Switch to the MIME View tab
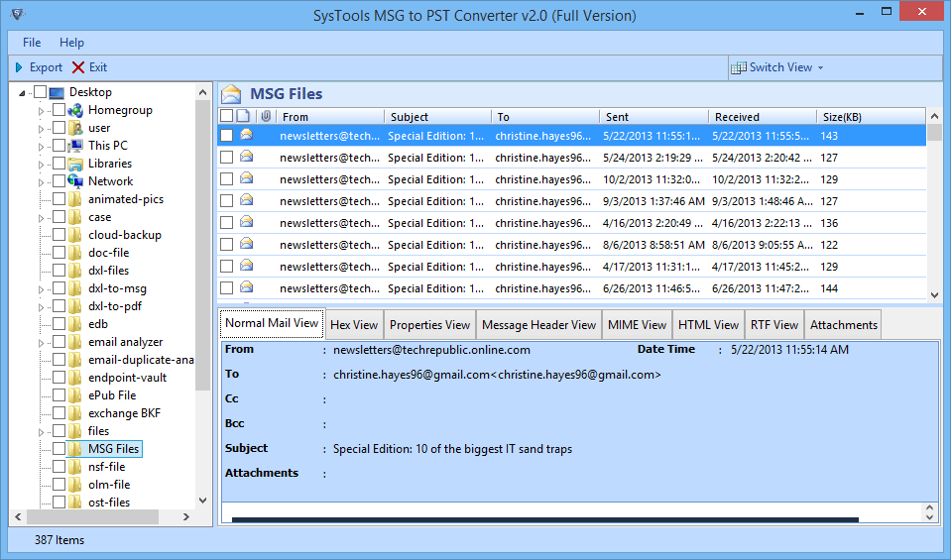The width and height of the screenshot is (951, 560). click(x=637, y=325)
